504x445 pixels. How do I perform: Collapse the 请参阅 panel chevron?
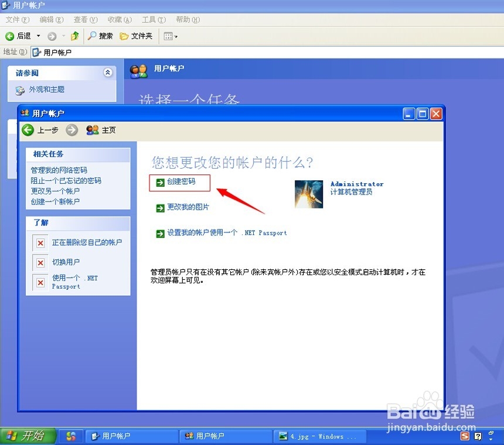(x=108, y=73)
